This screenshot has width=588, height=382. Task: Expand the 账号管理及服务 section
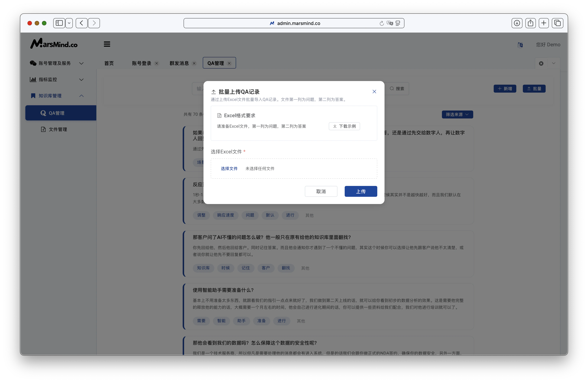(81, 63)
